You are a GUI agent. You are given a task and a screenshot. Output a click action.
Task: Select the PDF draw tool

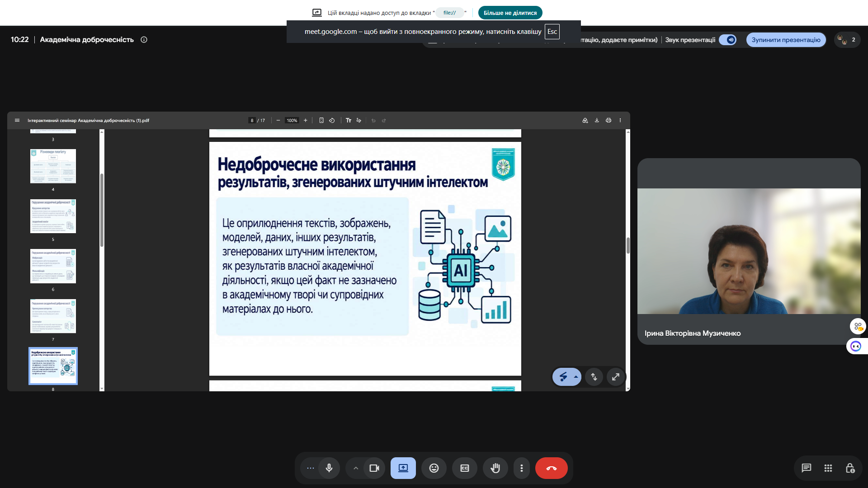pyautogui.click(x=359, y=120)
